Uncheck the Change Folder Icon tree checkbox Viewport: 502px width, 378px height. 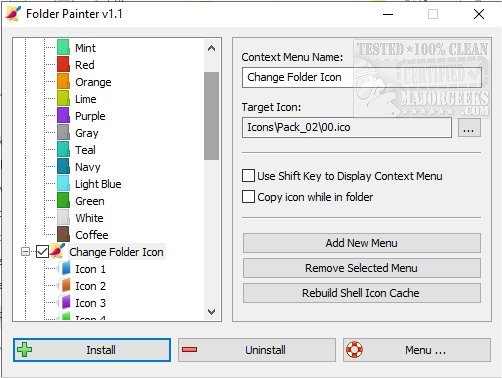pos(42,251)
